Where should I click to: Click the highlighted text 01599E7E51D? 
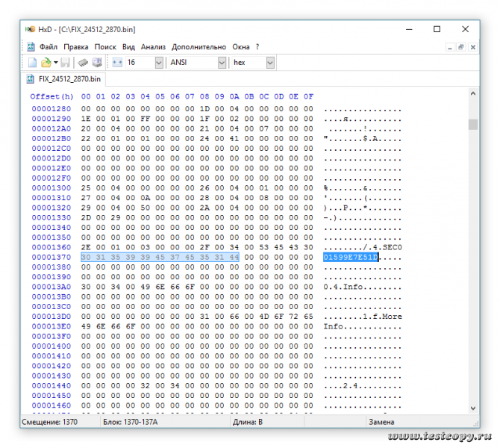point(351,257)
